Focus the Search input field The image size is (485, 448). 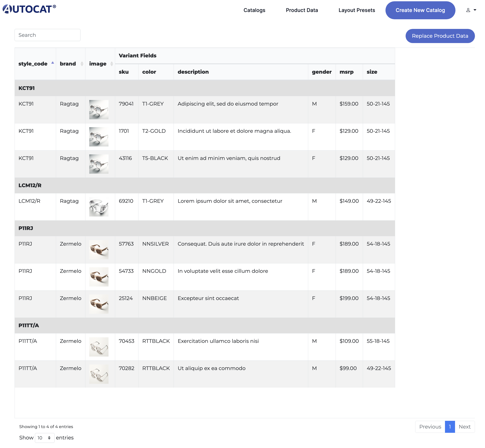[48, 35]
